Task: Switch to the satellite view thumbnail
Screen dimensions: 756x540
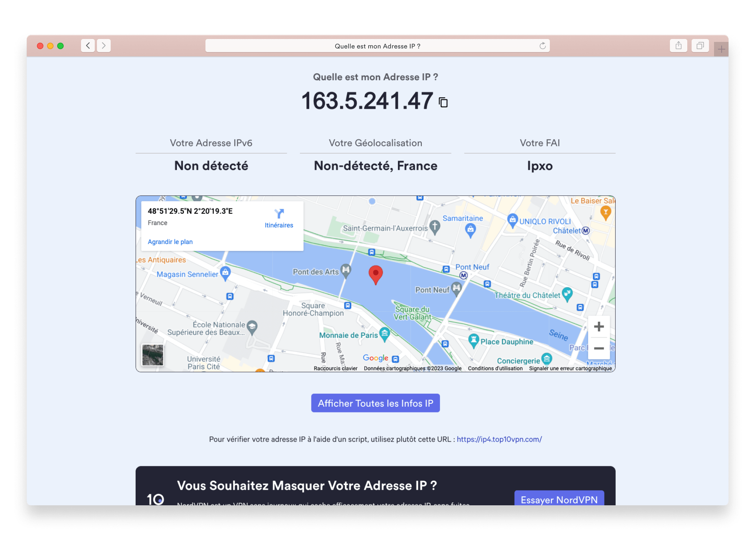Action: tap(153, 355)
